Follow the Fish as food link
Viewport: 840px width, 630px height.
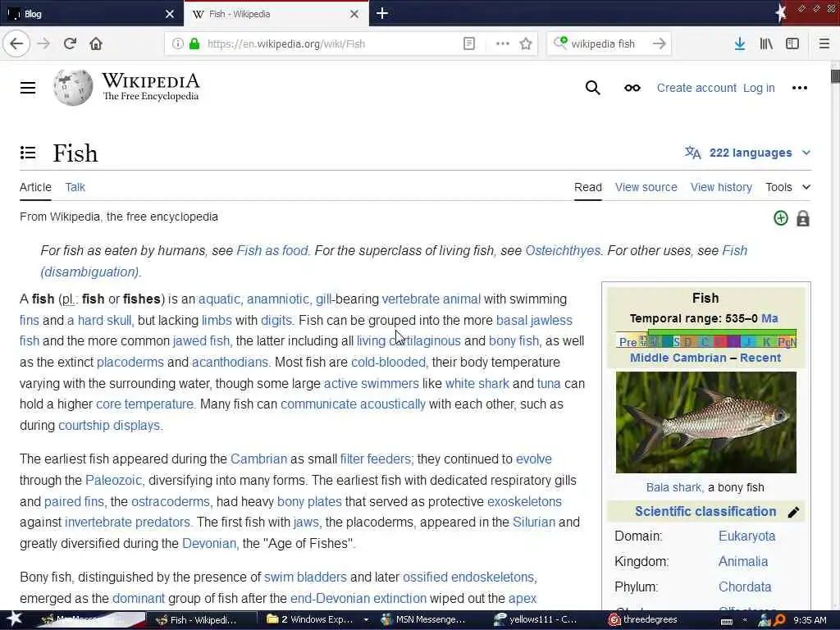coord(272,250)
